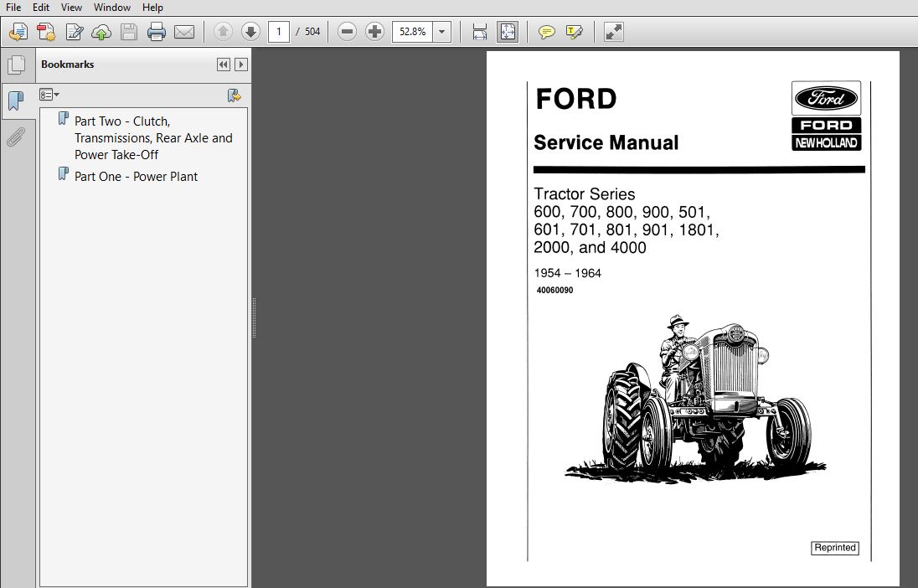Image resolution: width=918 pixels, height=588 pixels.
Task: Click the Create PDF toolbar icon
Action: click(46, 32)
